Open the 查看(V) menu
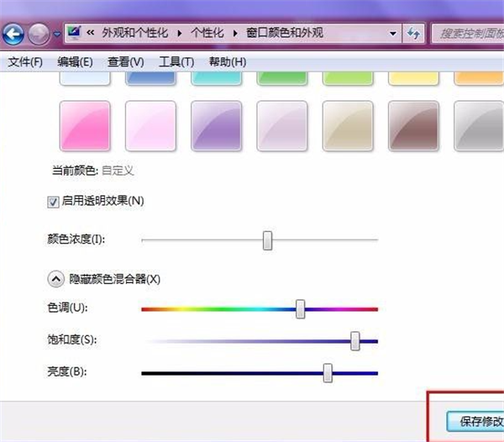This screenshot has width=504, height=442. [126, 62]
